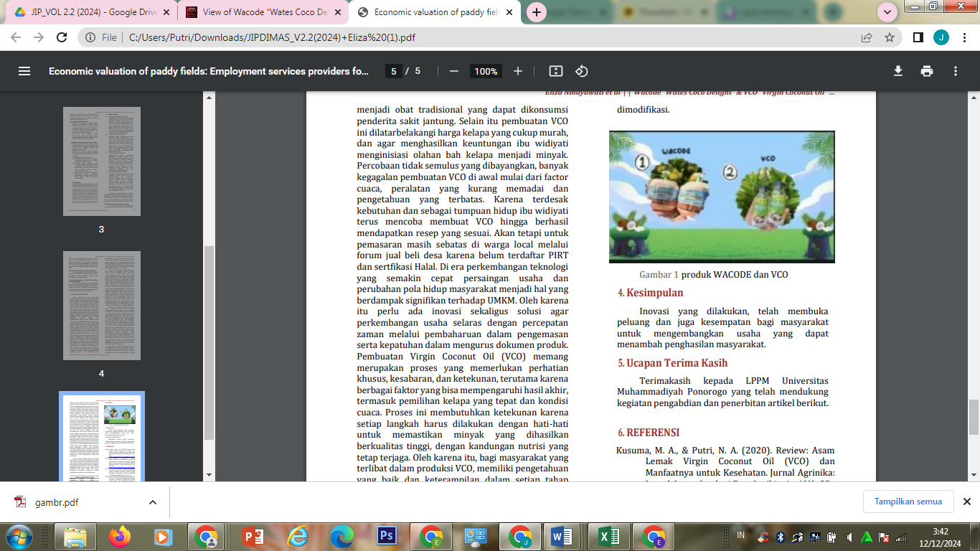Click the browser forward arrow
Screen dimensions: 980x551
coord(39,37)
